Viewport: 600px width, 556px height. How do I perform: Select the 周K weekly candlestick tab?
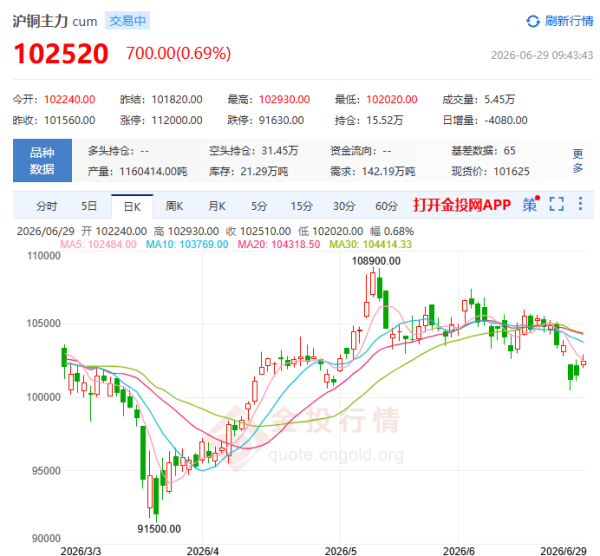174,206
